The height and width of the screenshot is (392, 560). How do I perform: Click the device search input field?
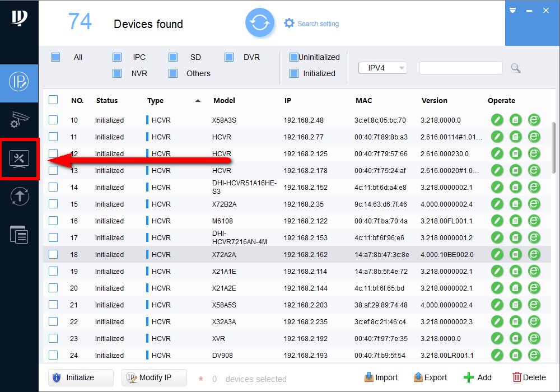460,68
